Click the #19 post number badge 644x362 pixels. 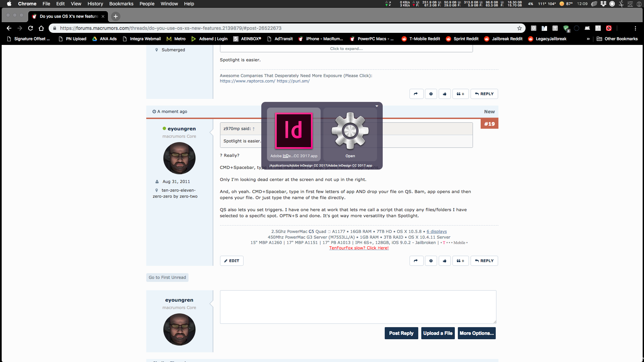coord(489,124)
